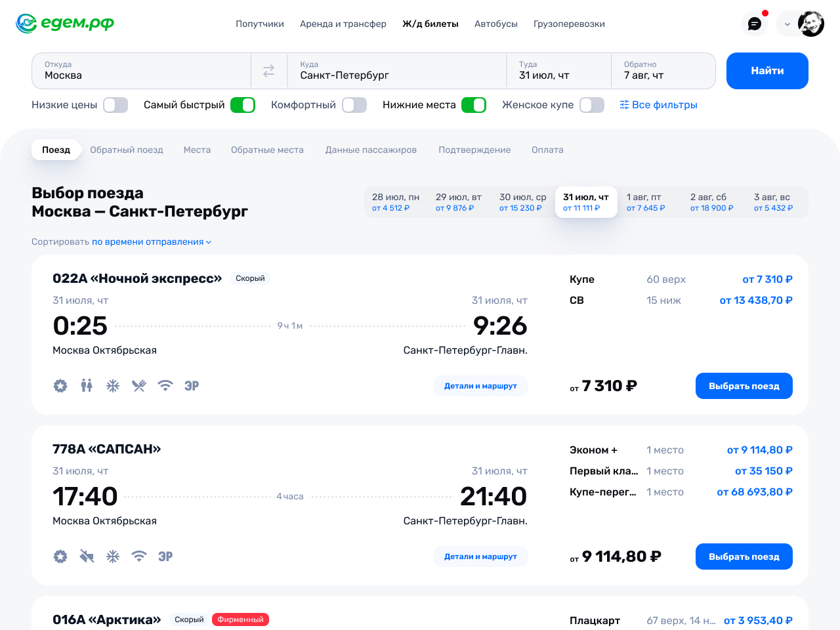Image resolution: width=840 pixels, height=630 pixels.
Task: Click Детали и маршрут for Ночной экспресс
Action: [x=480, y=386]
